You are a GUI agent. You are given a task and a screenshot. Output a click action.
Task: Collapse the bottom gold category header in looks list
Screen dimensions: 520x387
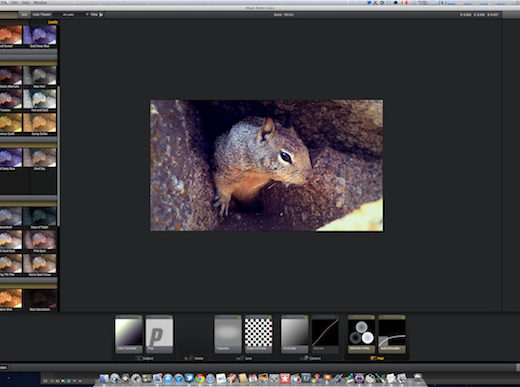(x=28, y=286)
